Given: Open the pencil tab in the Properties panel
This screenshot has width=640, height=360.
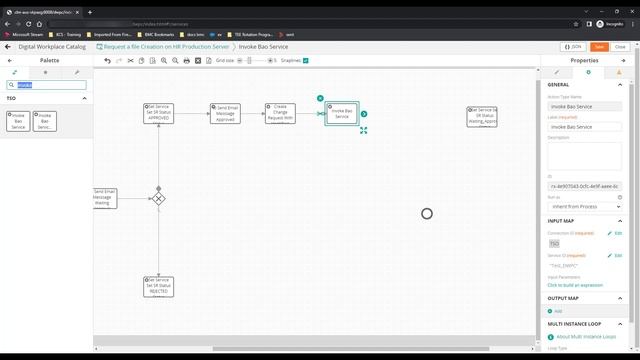Looking at the screenshot, I should click(x=557, y=72).
